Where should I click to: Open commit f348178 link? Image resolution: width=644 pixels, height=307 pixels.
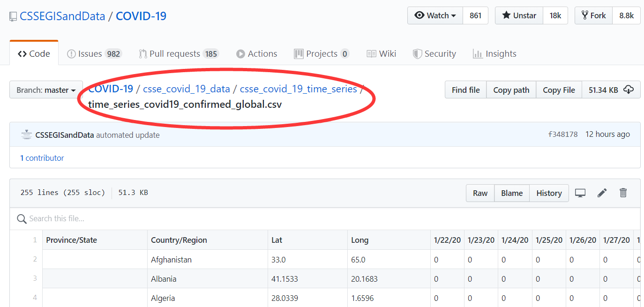click(x=563, y=135)
